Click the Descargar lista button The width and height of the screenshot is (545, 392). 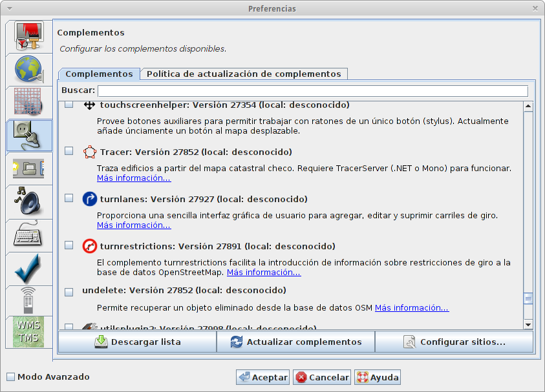[137, 342]
